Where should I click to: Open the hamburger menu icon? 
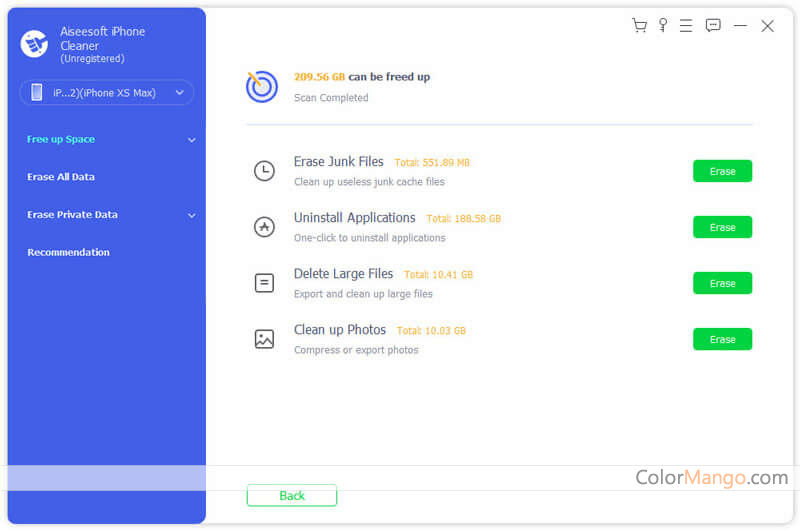686,26
